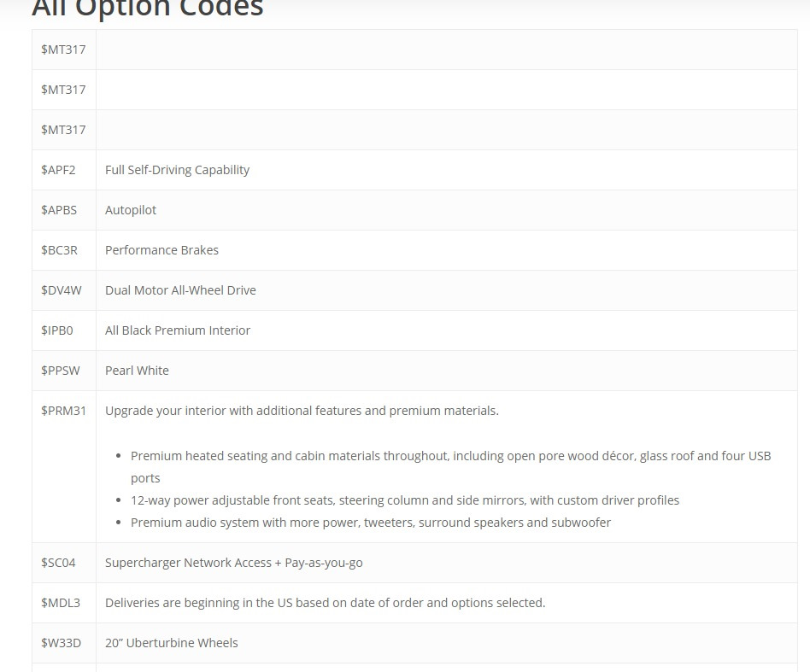Viewport: 810px width, 672px height.
Task: Click Performance Brakes description
Action: (161, 250)
